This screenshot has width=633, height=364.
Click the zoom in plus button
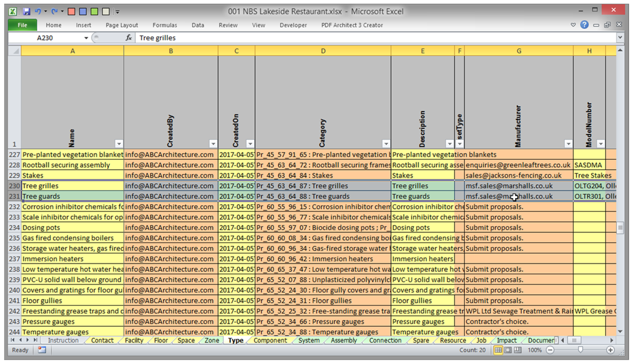pyautogui.click(x=610, y=350)
